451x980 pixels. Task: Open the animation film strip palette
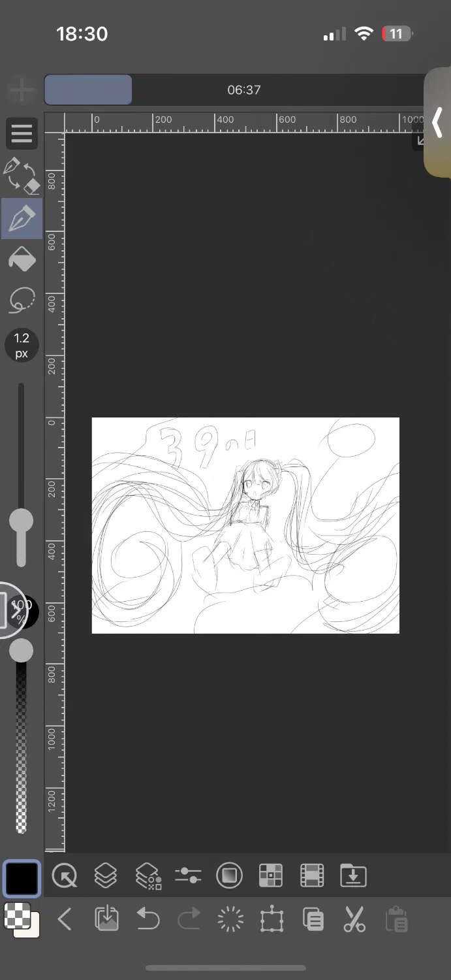point(312,875)
